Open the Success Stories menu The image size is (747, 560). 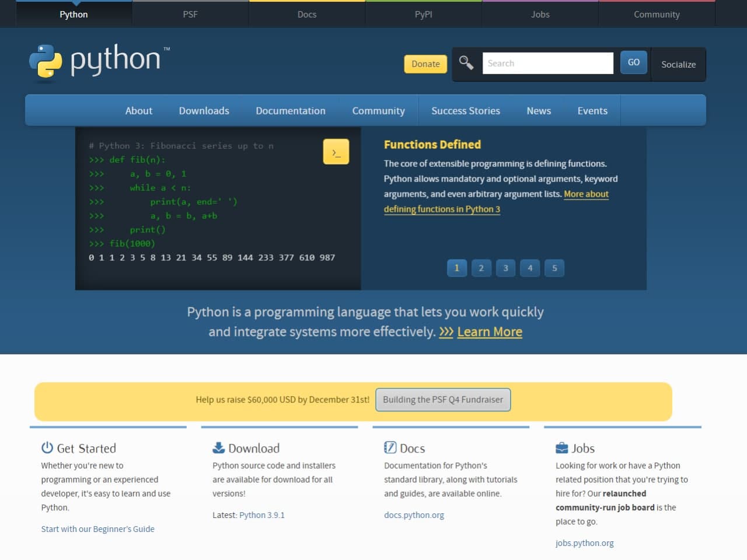coord(466,111)
